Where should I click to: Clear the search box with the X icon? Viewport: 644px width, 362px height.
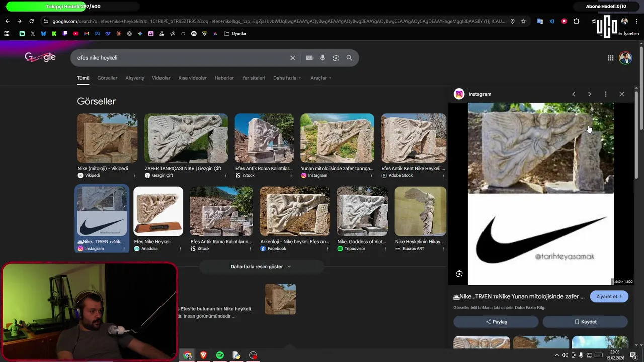tap(292, 58)
